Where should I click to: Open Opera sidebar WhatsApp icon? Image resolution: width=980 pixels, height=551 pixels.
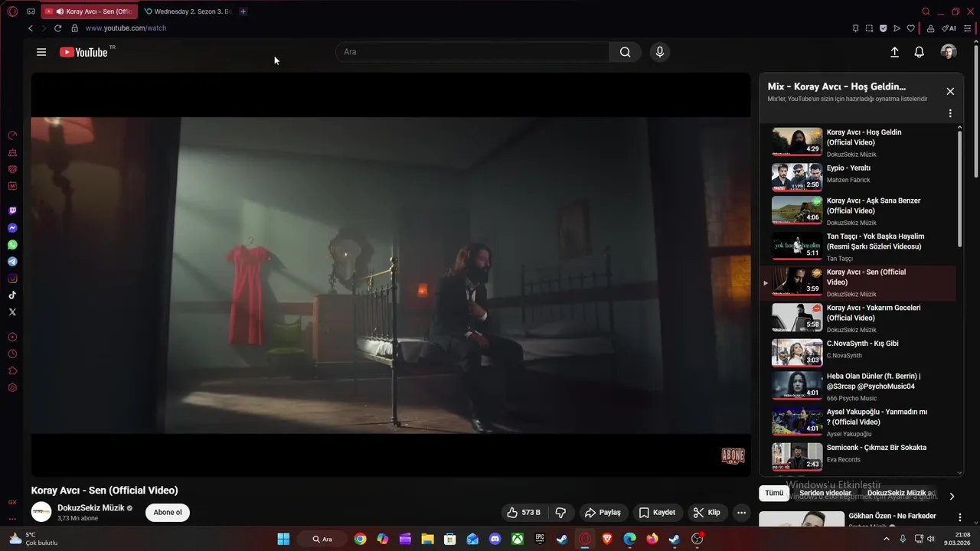pyautogui.click(x=12, y=245)
